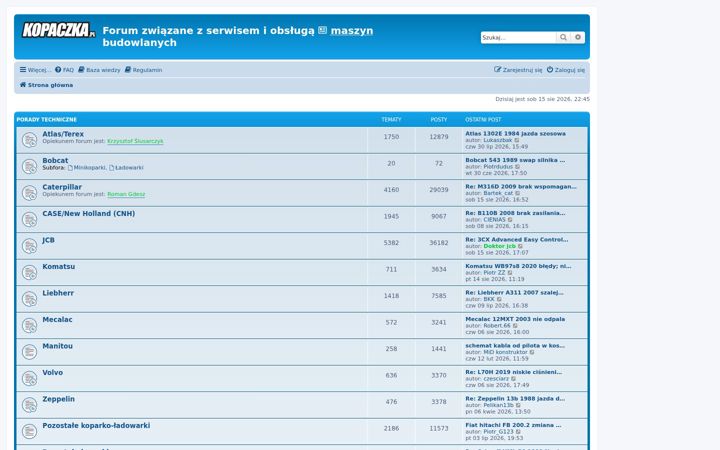Open Minikoparki subforum

[x=86, y=168]
